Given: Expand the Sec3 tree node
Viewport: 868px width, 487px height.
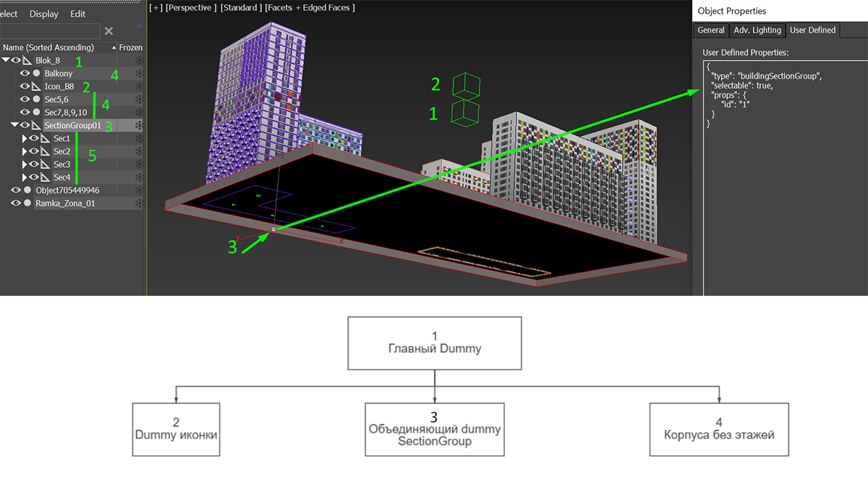Looking at the screenshot, I should point(25,164).
